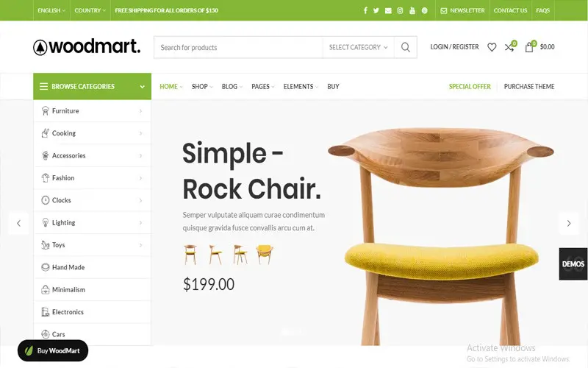Go to next slide with right arrow

[569, 224]
